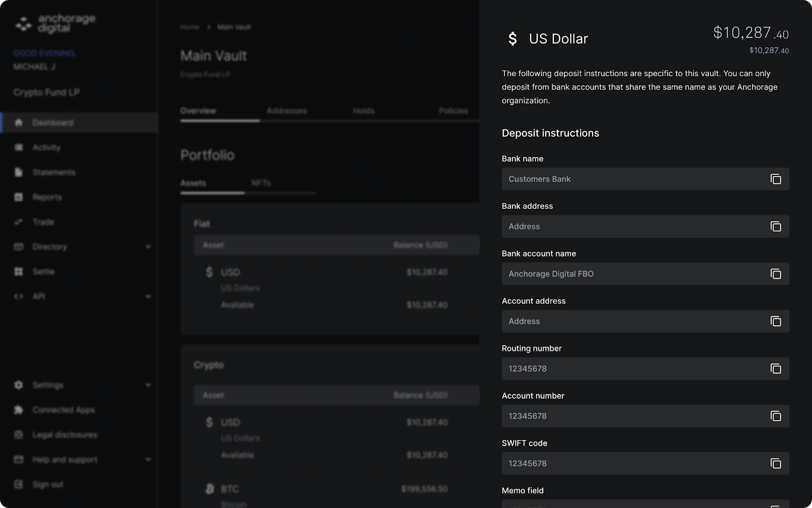Expand the API submenu chevron
812x508 pixels.
pos(148,296)
